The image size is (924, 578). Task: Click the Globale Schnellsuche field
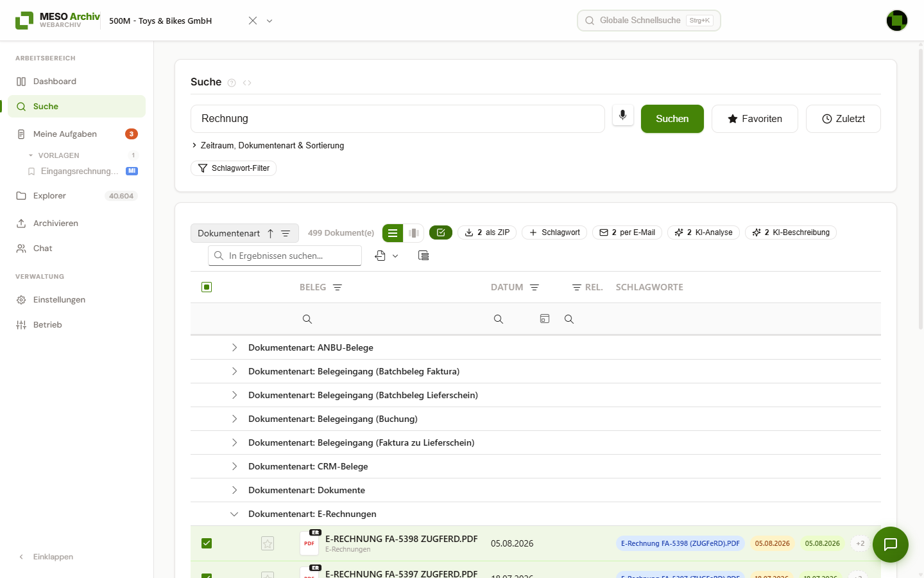tap(649, 21)
